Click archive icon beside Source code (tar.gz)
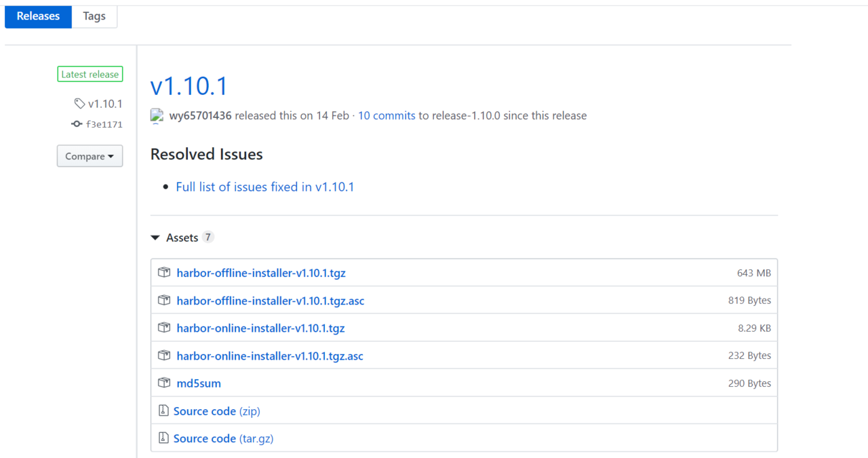The height and width of the screenshot is (458, 868). coord(163,438)
